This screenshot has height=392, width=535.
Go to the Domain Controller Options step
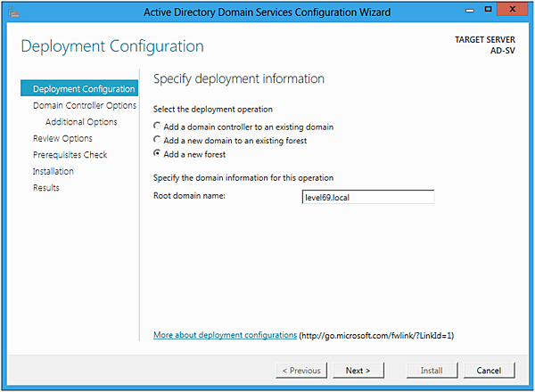pos(84,106)
